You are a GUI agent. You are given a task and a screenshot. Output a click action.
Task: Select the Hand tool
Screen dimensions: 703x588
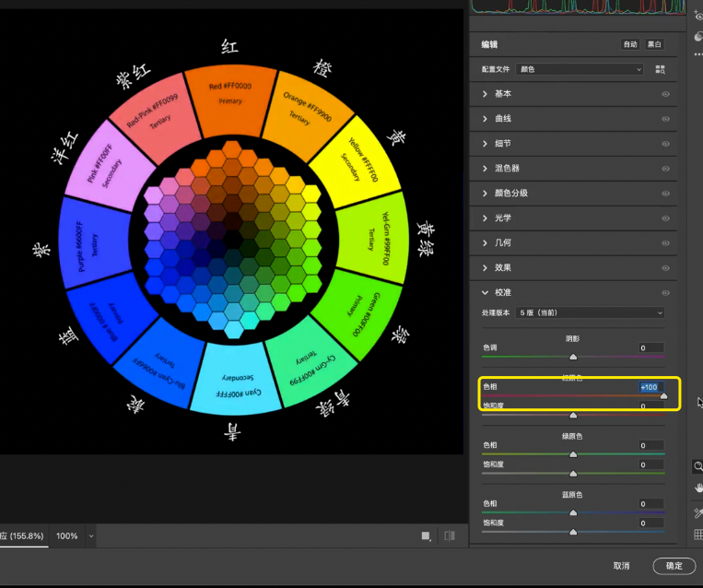pos(698,488)
